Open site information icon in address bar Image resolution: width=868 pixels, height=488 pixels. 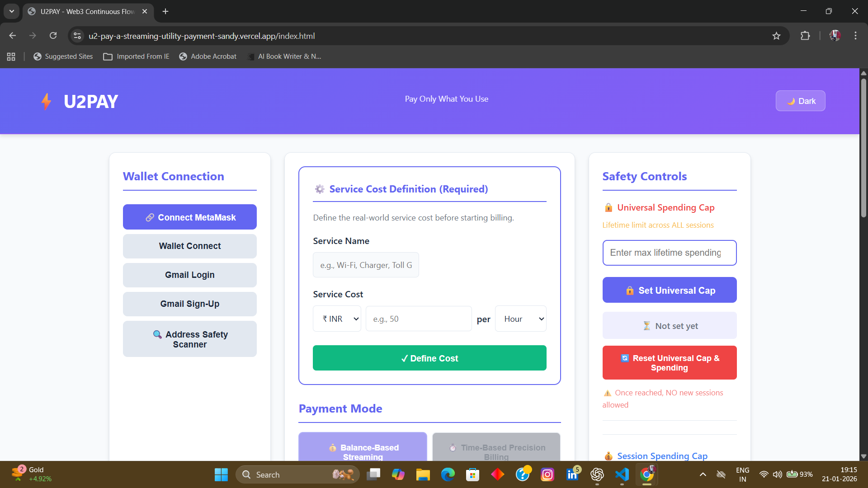(x=77, y=36)
